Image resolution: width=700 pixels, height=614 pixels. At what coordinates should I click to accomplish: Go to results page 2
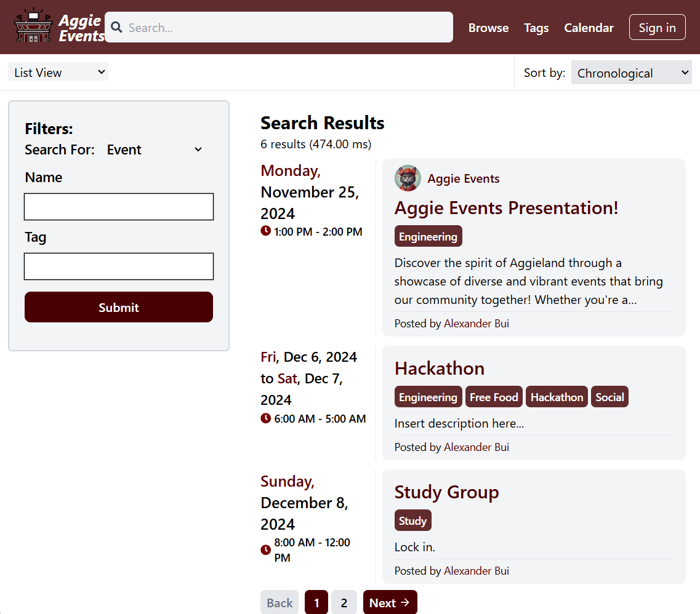tap(344, 603)
